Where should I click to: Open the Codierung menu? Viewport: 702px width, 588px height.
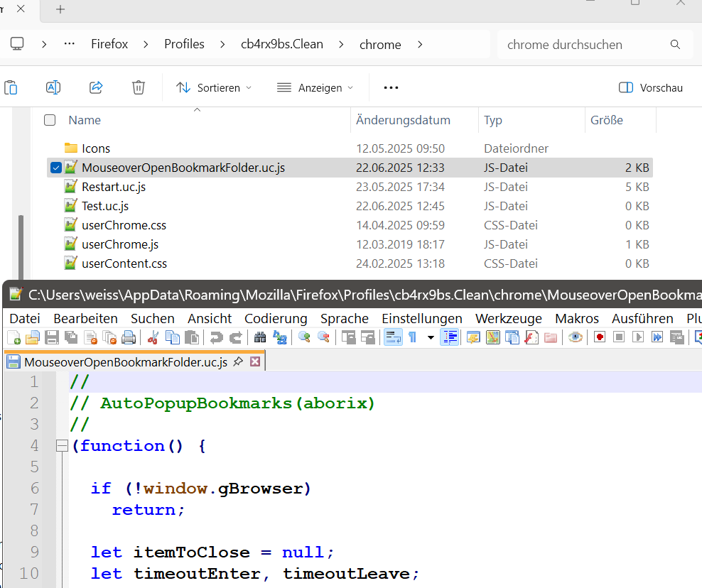(276, 318)
